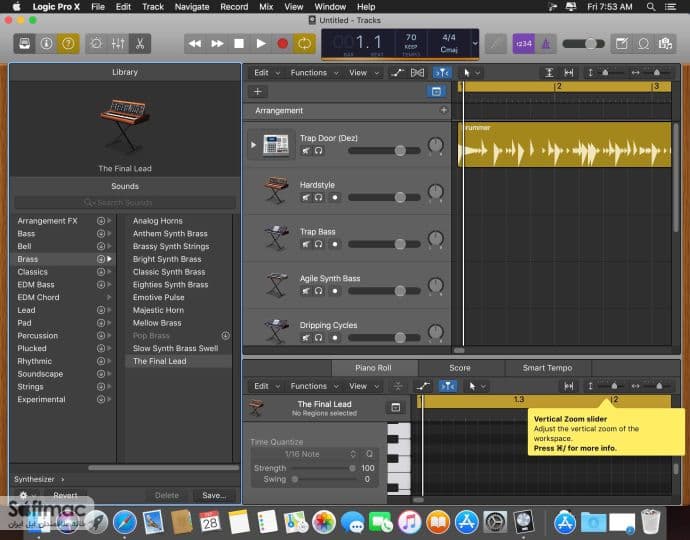
Task: Open the Mixer faders button
Action: [x=118, y=44]
